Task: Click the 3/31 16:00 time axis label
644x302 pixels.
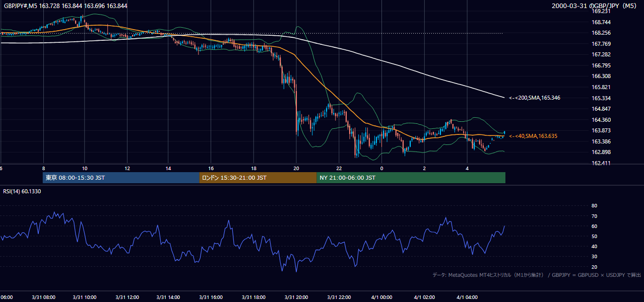Action: click(211, 297)
